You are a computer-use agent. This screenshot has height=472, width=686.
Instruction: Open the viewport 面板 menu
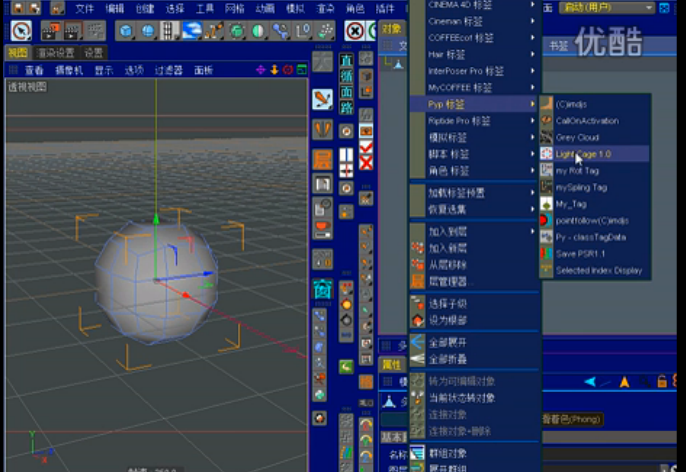[x=203, y=70]
